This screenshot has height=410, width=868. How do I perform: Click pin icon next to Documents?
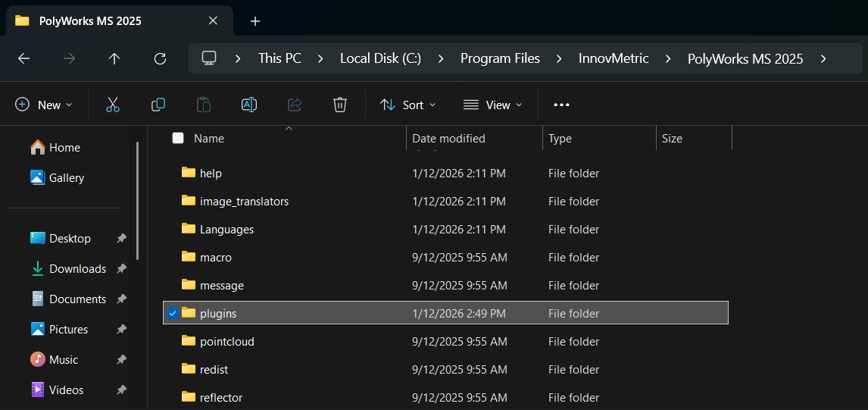(x=121, y=299)
